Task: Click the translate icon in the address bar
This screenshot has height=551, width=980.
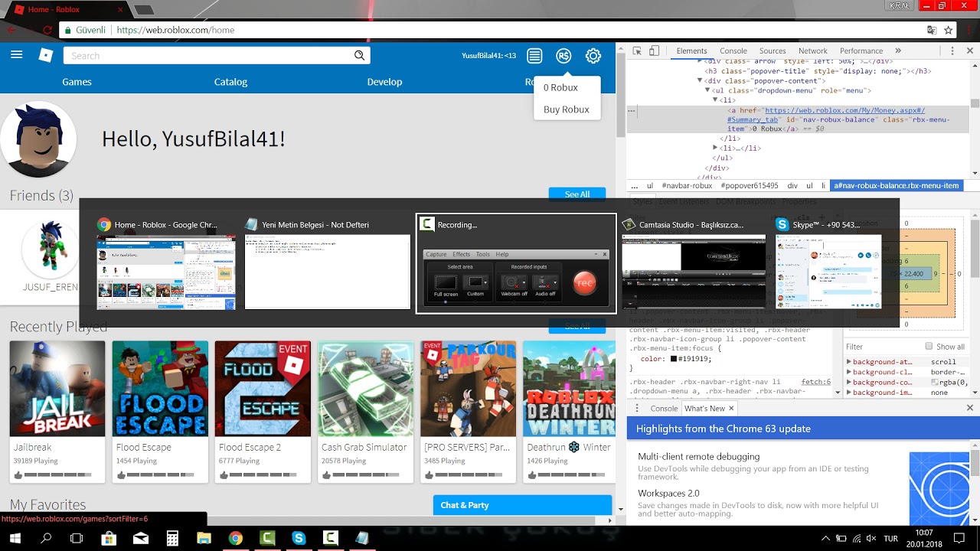Action: click(x=931, y=30)
